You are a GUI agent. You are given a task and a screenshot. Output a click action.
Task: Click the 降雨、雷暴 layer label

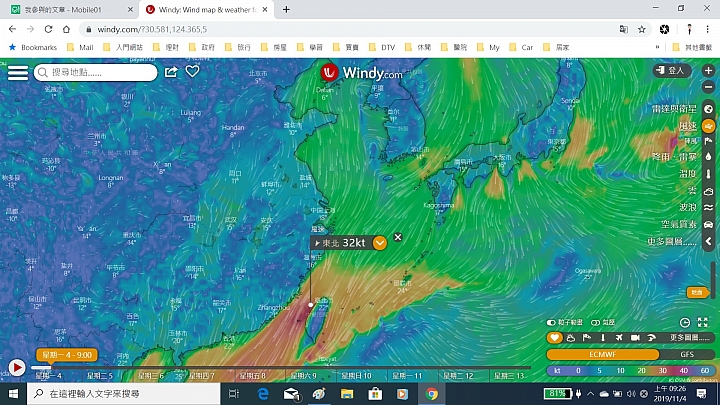674,157
